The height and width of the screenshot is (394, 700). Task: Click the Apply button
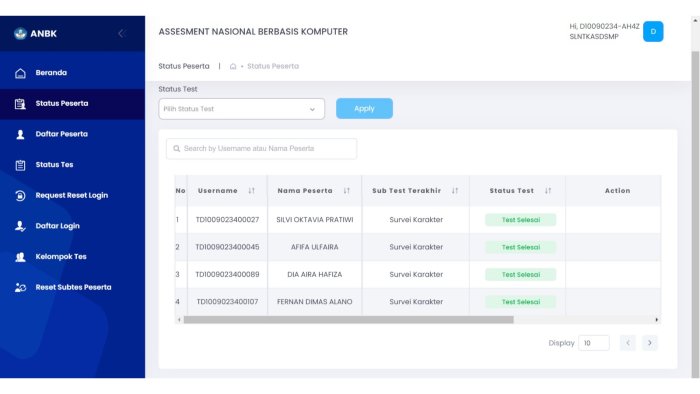[x=364, y=108]
